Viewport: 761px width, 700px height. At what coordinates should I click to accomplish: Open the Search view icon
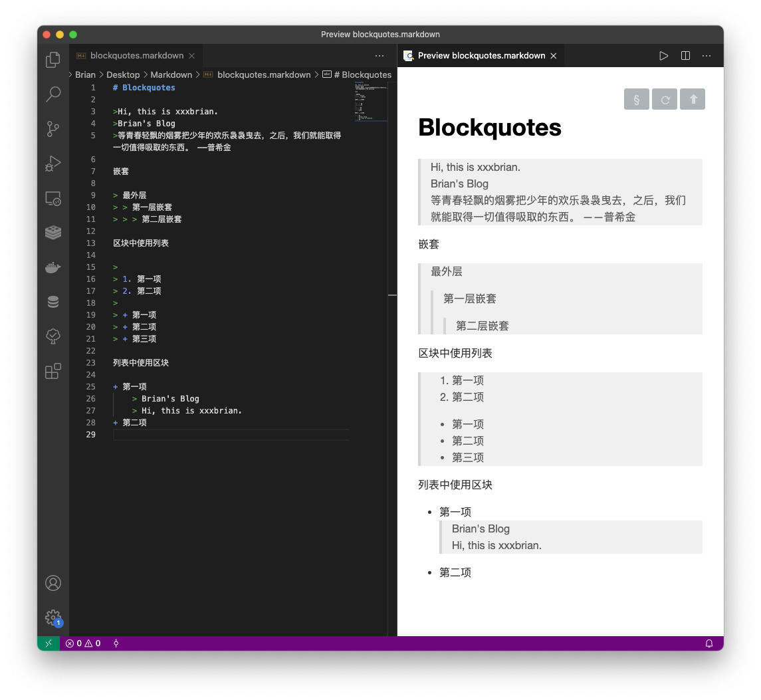coord(53,94)
